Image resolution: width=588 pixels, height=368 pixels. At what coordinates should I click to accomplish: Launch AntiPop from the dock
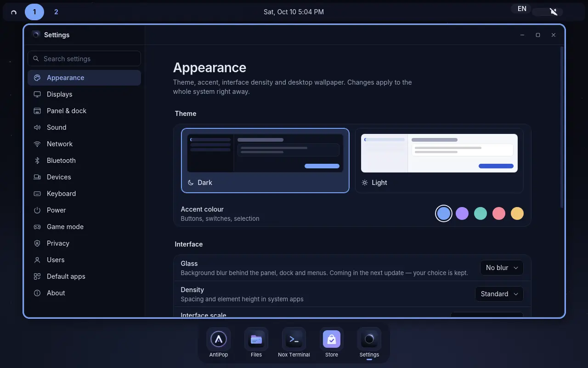[219, 339]
